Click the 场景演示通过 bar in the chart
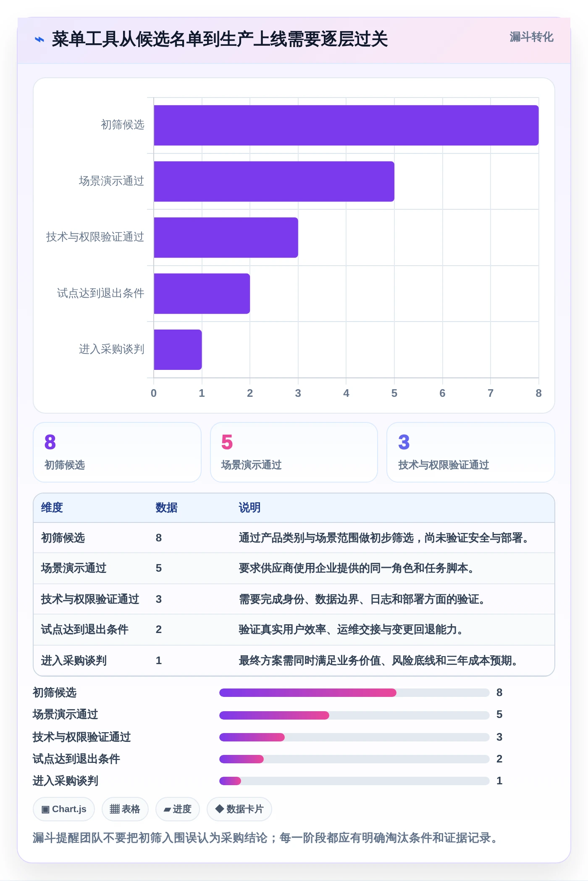Image resolution: width=588 pixels, height=881 pixels. point(274,182)
